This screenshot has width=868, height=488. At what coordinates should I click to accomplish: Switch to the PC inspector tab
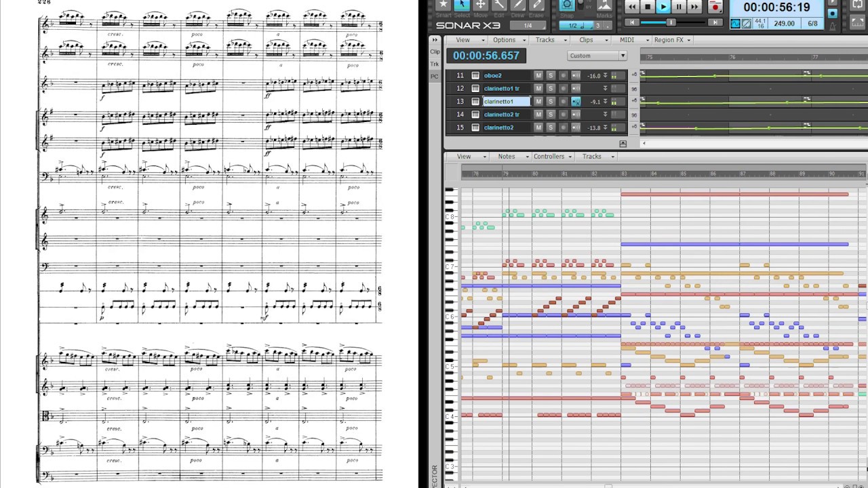(x=435, y=77)
